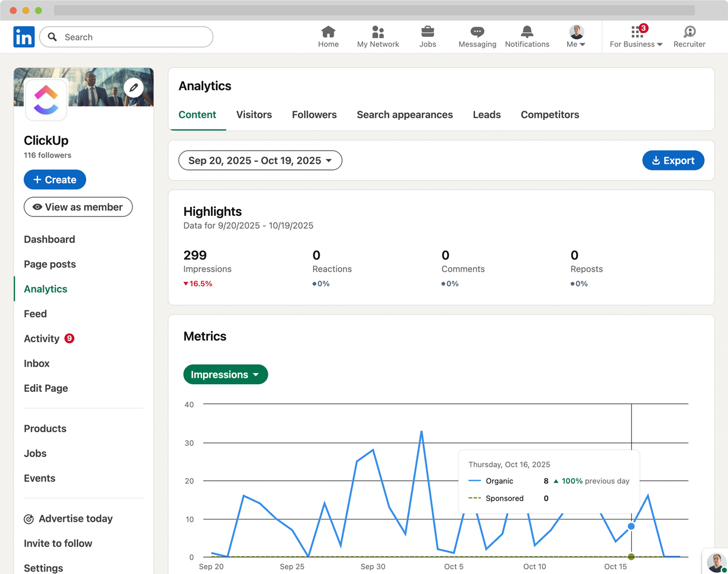Select the Oct 16 data point on the chart

[631, 527]
